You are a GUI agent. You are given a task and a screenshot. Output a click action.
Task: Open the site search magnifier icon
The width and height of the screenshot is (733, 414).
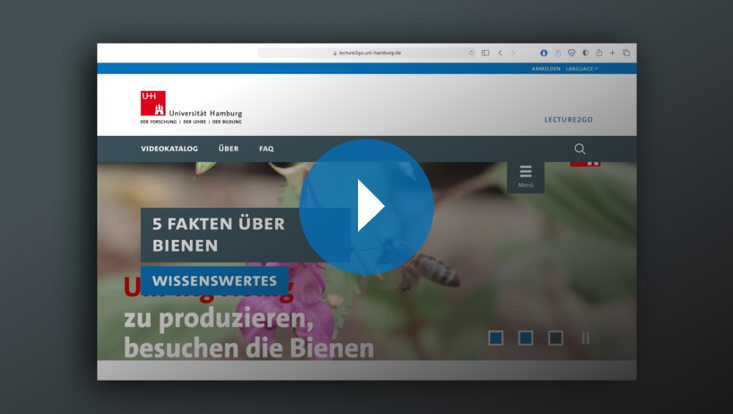coord(580,149)
